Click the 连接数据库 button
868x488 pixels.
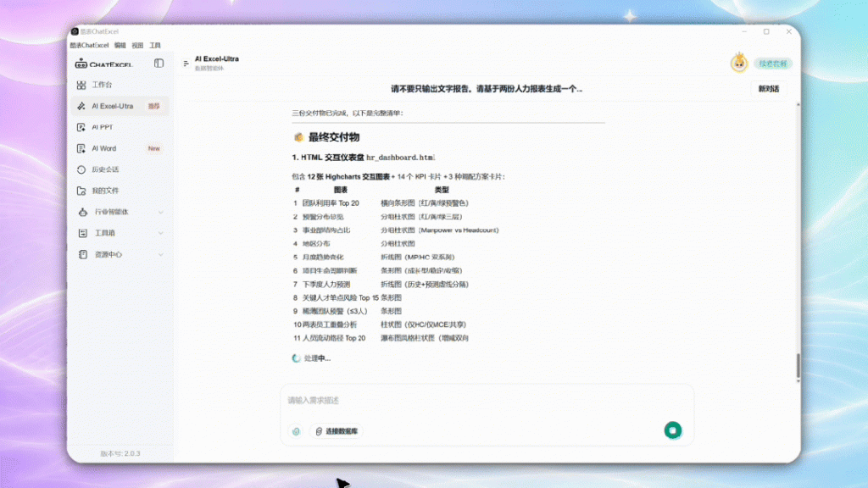pos(337,431)
